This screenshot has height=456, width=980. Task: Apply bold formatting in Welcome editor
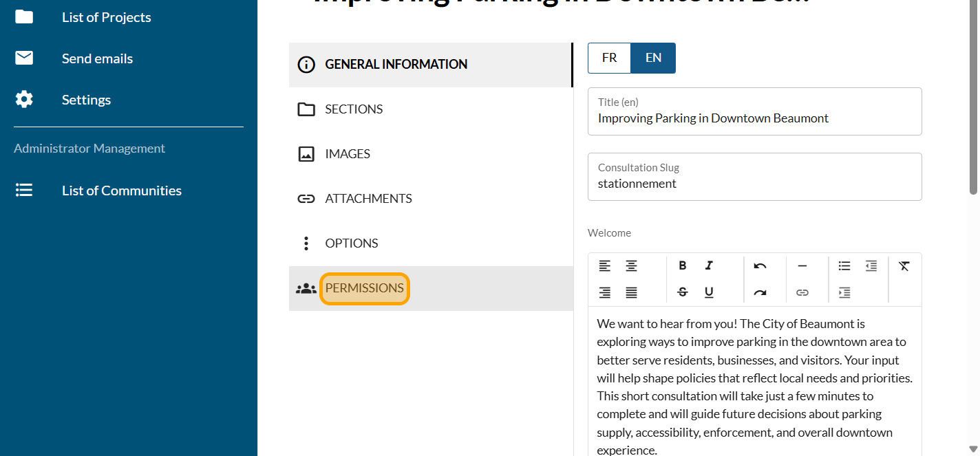[x=682, y=266]
